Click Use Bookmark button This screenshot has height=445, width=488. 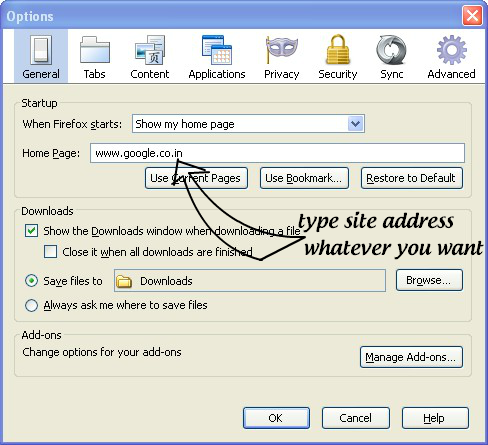click(304, 178)
